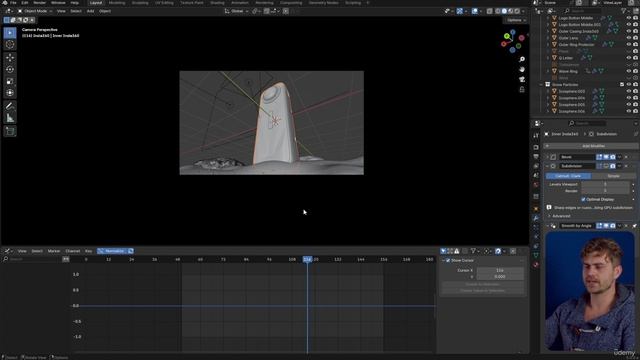Hide Logo Bottom Middle object in viewport
640x360 pixels.
tap(629, 18)
